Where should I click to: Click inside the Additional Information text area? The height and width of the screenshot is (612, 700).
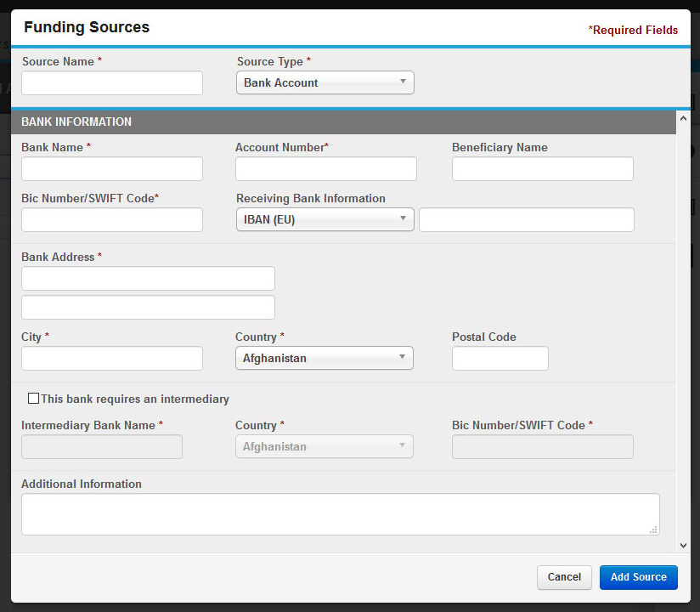click(x=340, y=514)
